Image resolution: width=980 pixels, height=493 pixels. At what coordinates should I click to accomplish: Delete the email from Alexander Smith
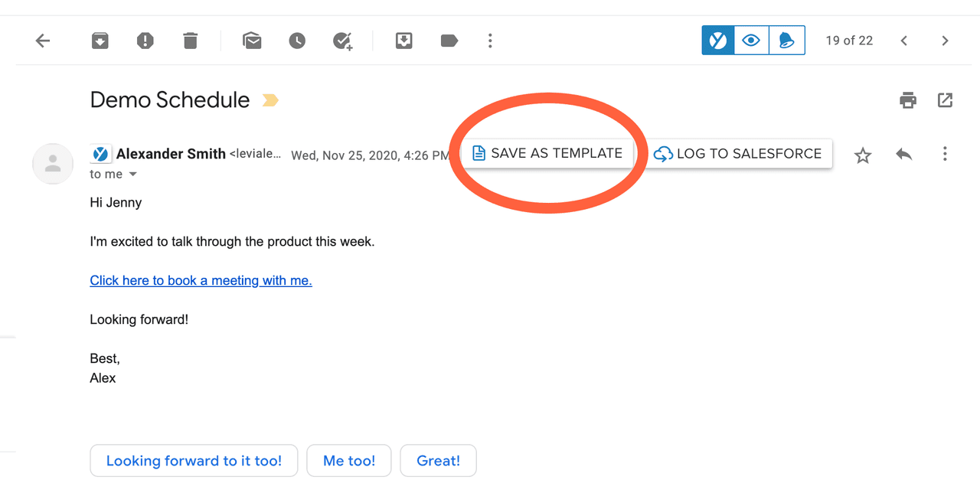pos(190,40)
